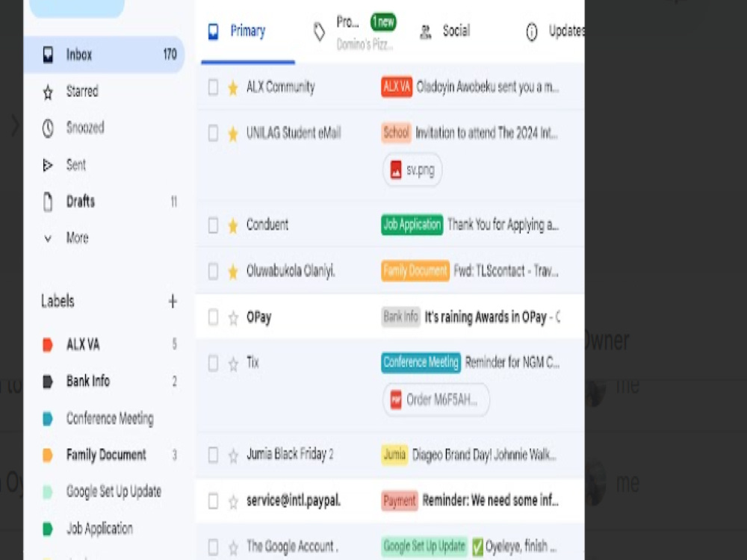Image resolution: width=747 pixels, height=560 pixels.
Task: Open the 'Invitation to attend The 2024' email
Action: [391, 155]
